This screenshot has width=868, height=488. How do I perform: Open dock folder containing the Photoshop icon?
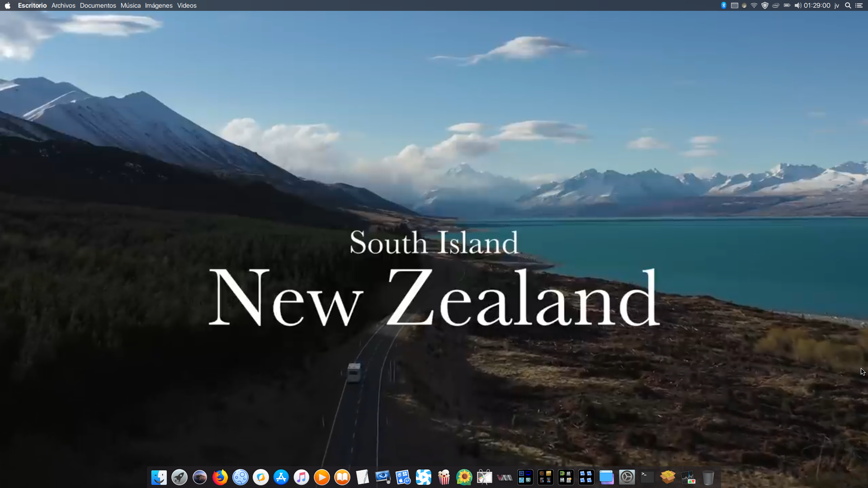pyautogui.click(x=525, y=477)
